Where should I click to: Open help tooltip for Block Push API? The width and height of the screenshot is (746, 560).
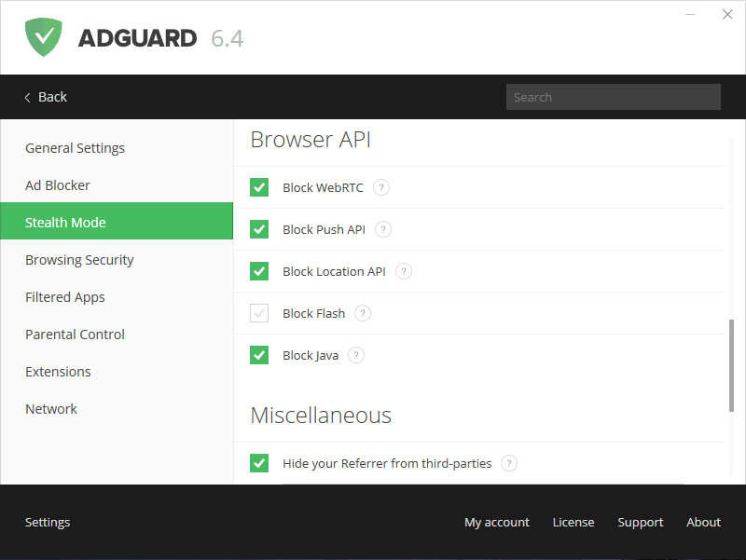pos(383,229)
